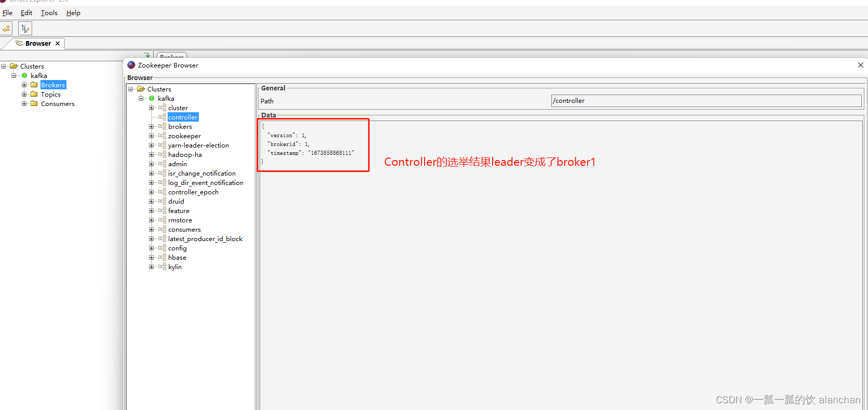Click the node icon beside druid
The width and height of the screenshot is (868, 410).
[x=162, y=201]
